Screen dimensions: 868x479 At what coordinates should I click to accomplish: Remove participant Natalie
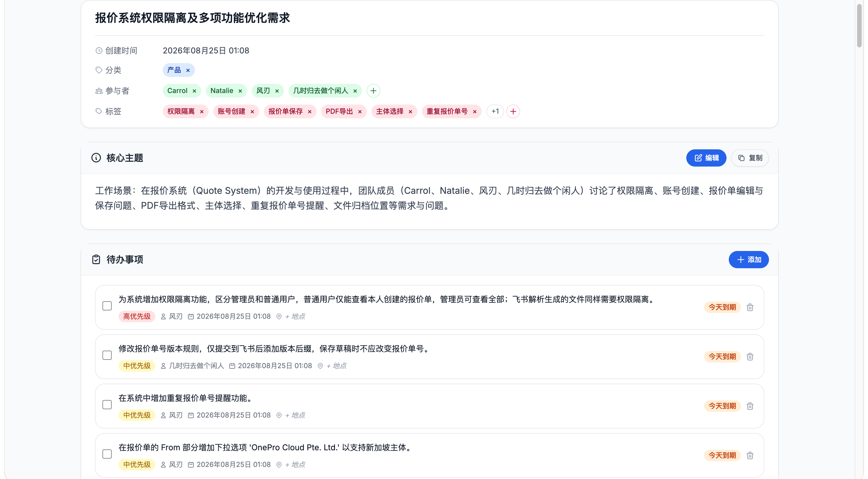click(240, 91)
